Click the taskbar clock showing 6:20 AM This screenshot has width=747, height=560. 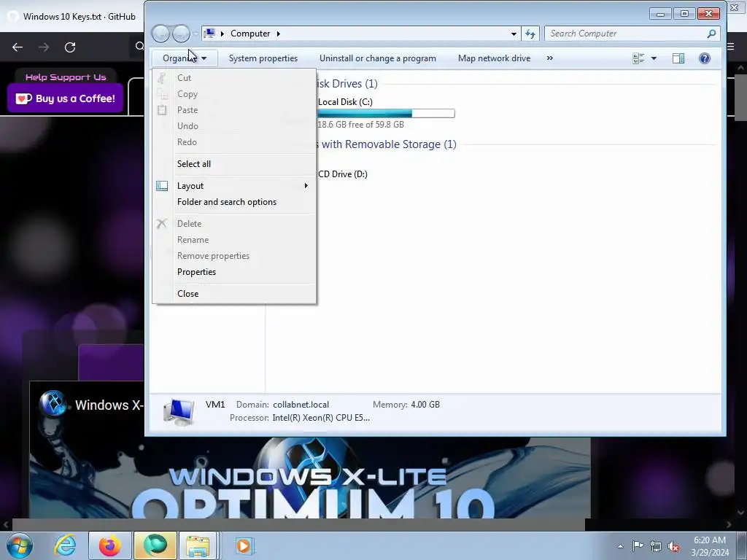click(710, 545)
